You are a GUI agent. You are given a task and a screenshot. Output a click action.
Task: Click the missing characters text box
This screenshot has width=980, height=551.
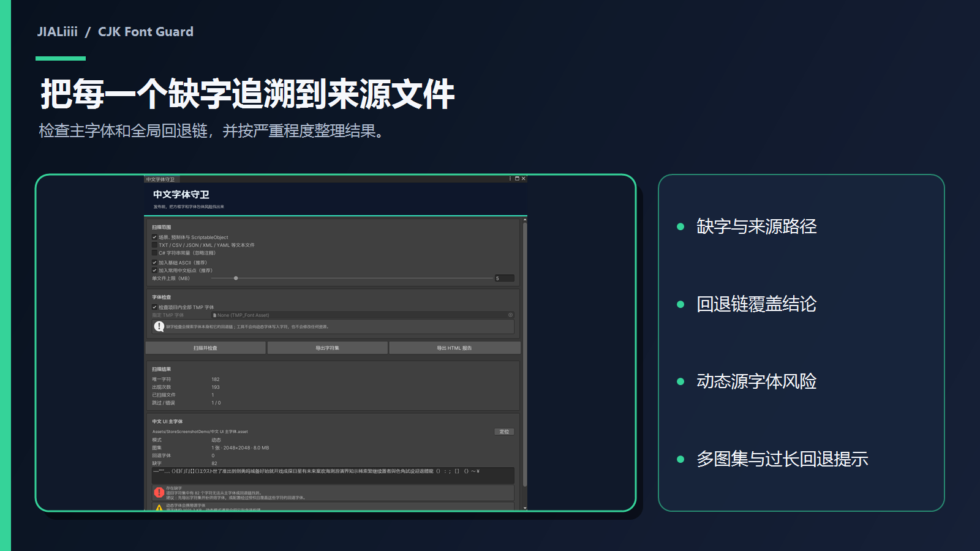[x=333, y=475]
